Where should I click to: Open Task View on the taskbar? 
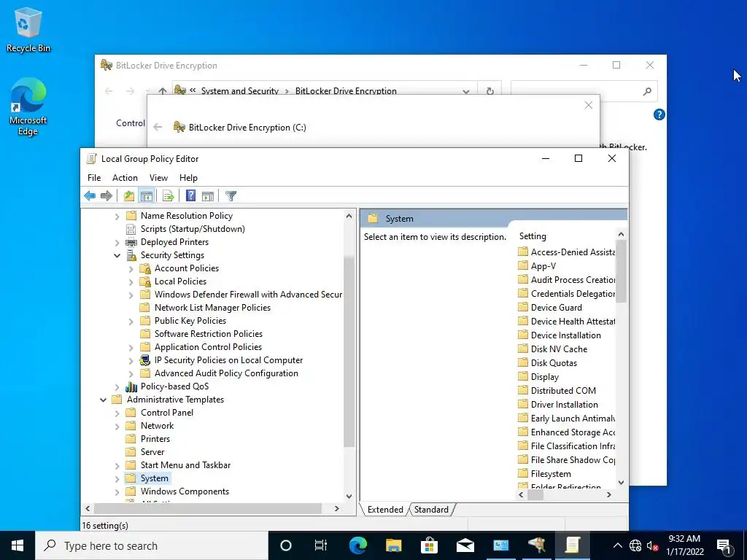pyautogui.click(x=321, y=545)
